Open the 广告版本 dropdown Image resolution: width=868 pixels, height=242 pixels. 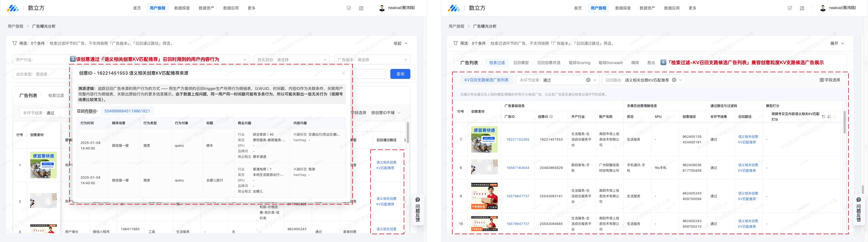click(x=372, y=60)
